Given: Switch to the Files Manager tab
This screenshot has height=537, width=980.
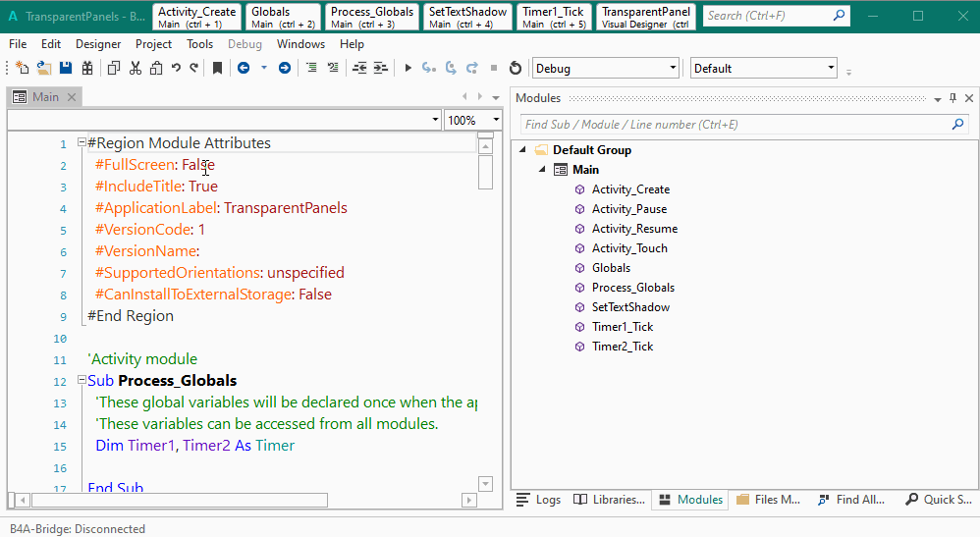Looking at the screenshot, I should (x=768, y=500).
